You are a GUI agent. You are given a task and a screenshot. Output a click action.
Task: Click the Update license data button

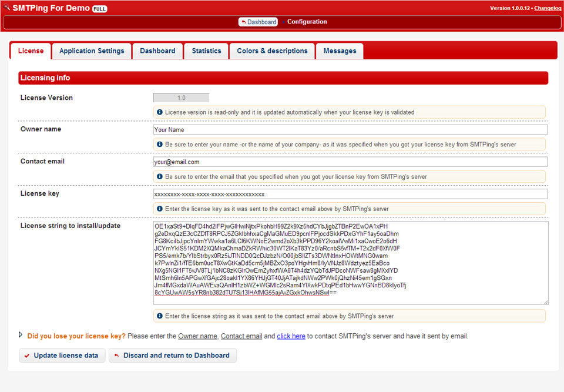(x=62, y=356)
